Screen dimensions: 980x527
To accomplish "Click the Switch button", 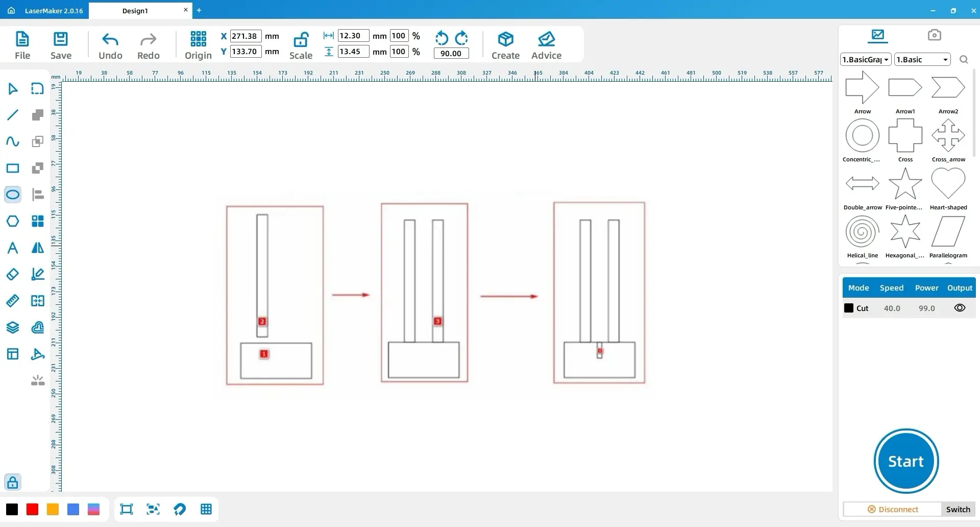I will (x=958, y=509).
